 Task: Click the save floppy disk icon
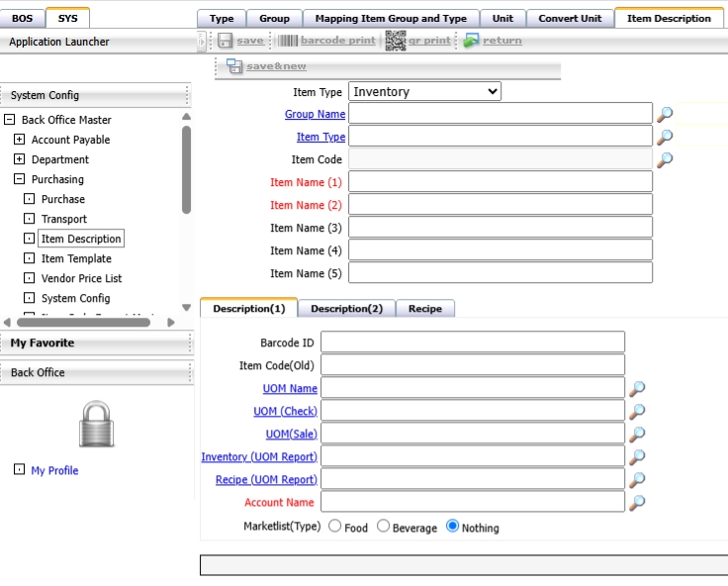[225, 41]
